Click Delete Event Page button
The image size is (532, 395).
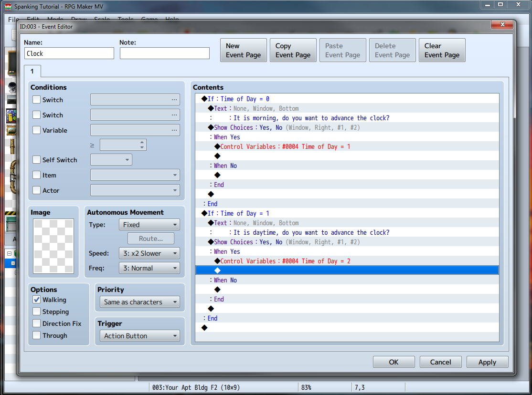pos(392,50)
